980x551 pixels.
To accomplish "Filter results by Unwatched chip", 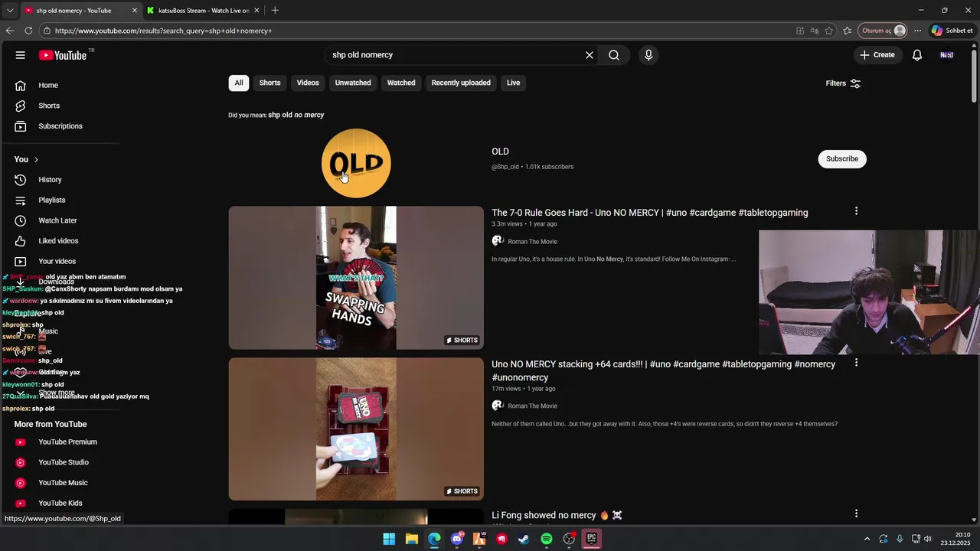I will [x=353, y=83].
